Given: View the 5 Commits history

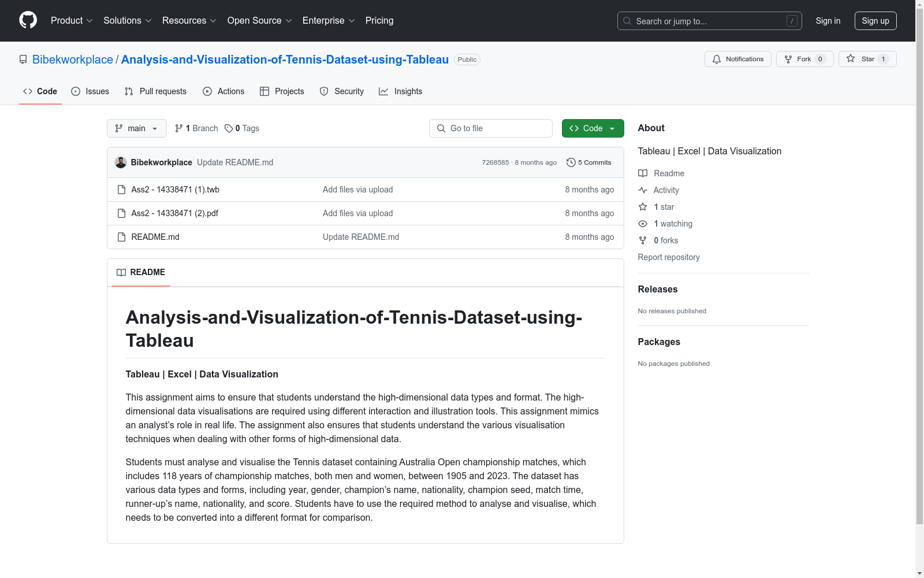Looking at the screenshot, I should pyautogui.click(x=589, y=162).
